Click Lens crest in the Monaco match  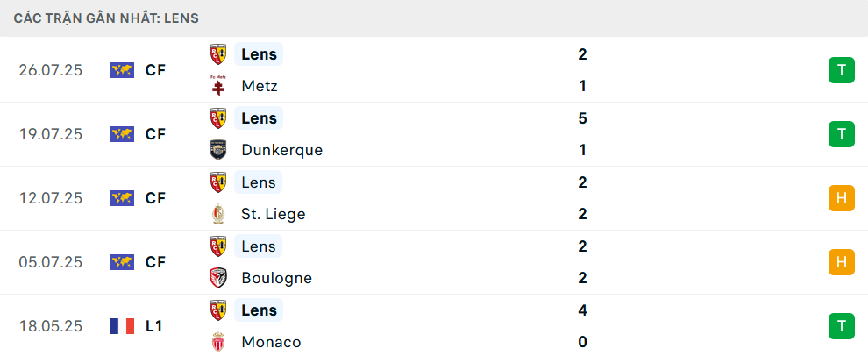pos(218,310)
